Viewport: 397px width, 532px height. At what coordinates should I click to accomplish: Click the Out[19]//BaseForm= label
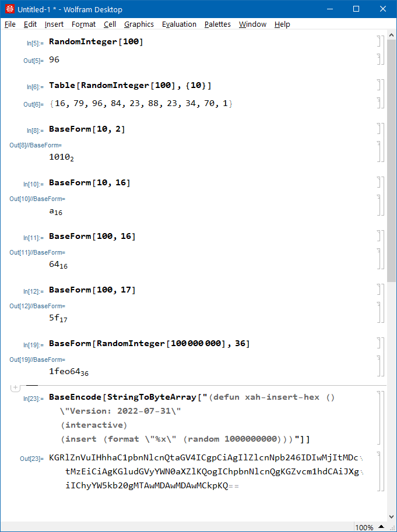pyautogui.click(x=37, y=360)
